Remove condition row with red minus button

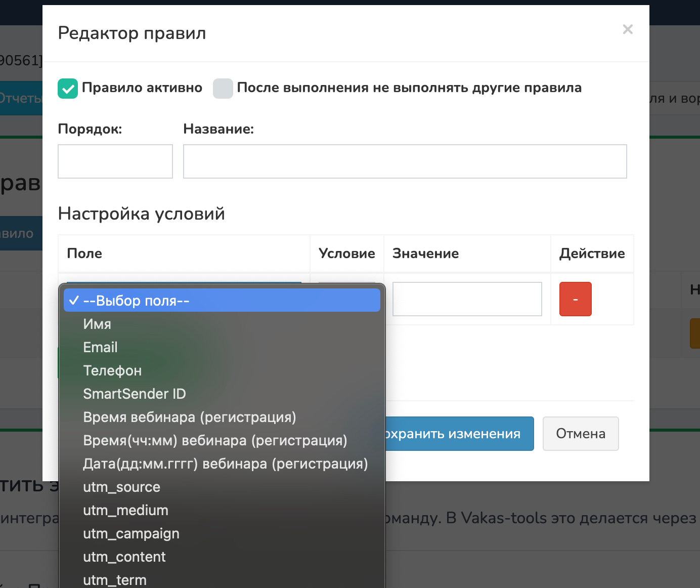point(575,299)
